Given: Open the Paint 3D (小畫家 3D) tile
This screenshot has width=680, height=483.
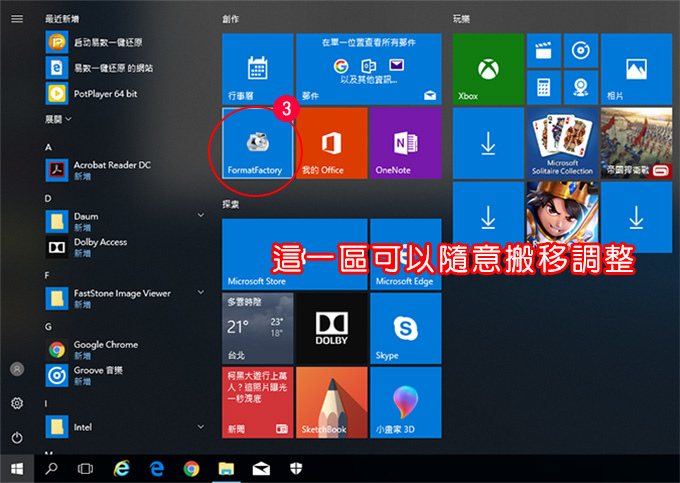Looking at the screenshot, I should tap(406, 402).
